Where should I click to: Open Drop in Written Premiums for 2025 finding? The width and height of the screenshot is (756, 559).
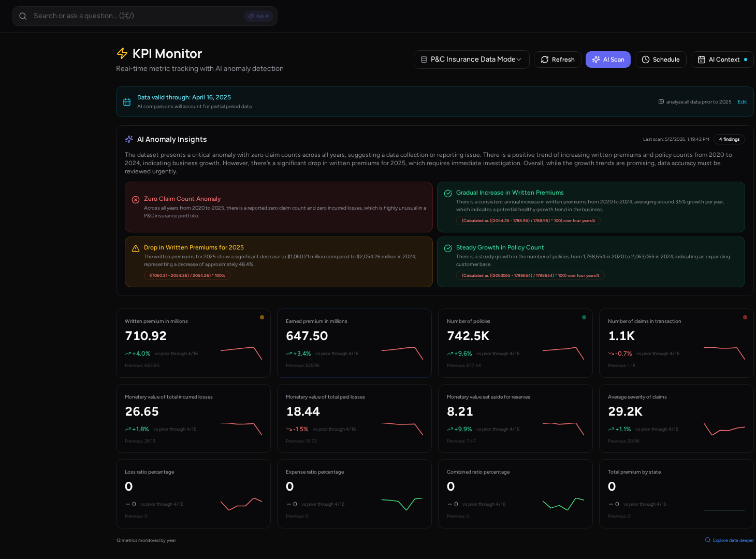[x=279, y=262]
